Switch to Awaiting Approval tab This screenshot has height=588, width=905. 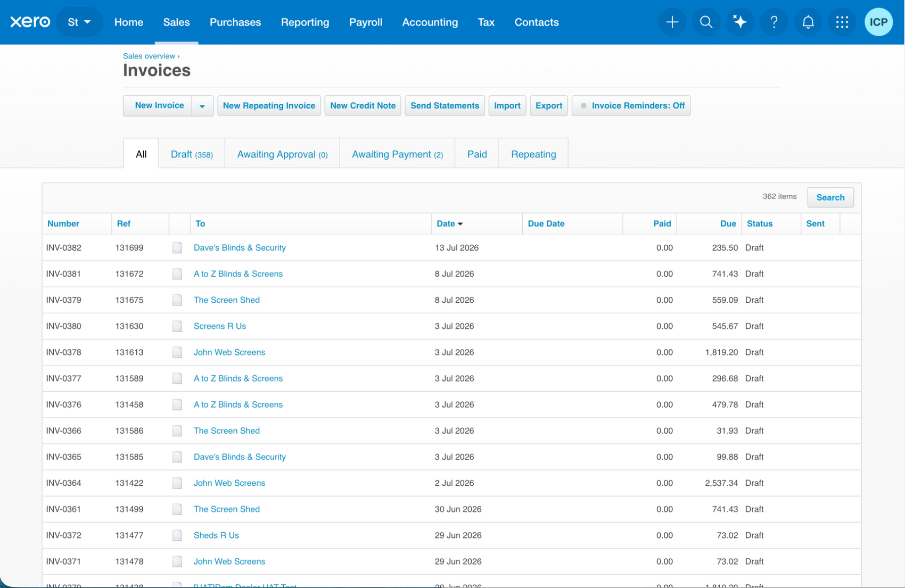tap(282, 154)
